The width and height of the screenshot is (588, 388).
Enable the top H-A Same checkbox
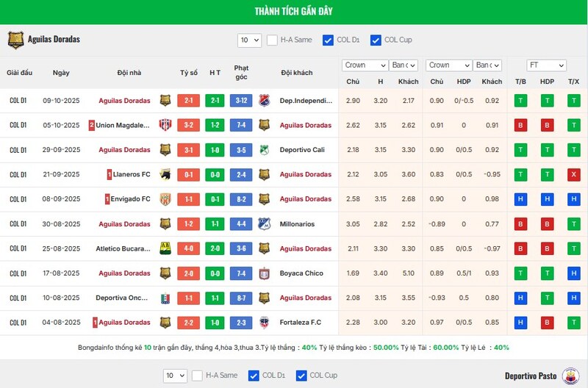[x=272, y=40]
